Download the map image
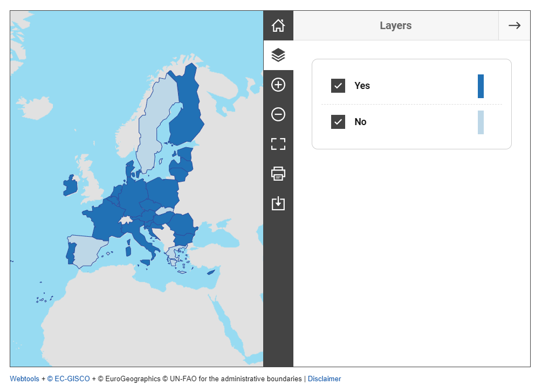Viewport: 542px width, 392px height. [x=278, y=203]
